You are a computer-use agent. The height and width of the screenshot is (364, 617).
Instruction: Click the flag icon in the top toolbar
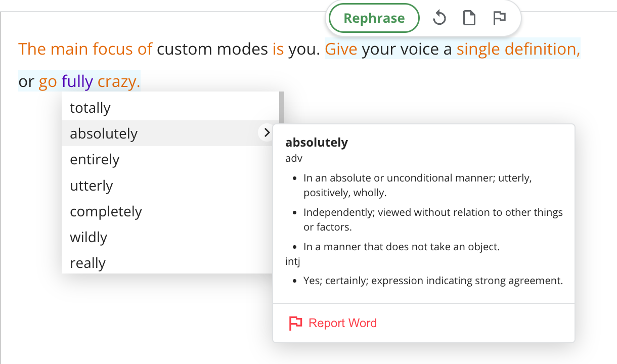[499, 19]
